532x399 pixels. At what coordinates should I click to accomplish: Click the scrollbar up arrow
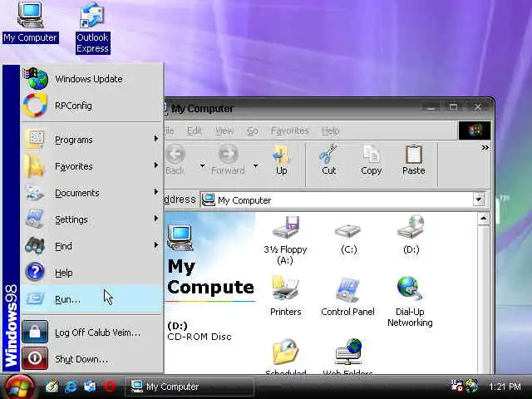(x=483, y=219)
